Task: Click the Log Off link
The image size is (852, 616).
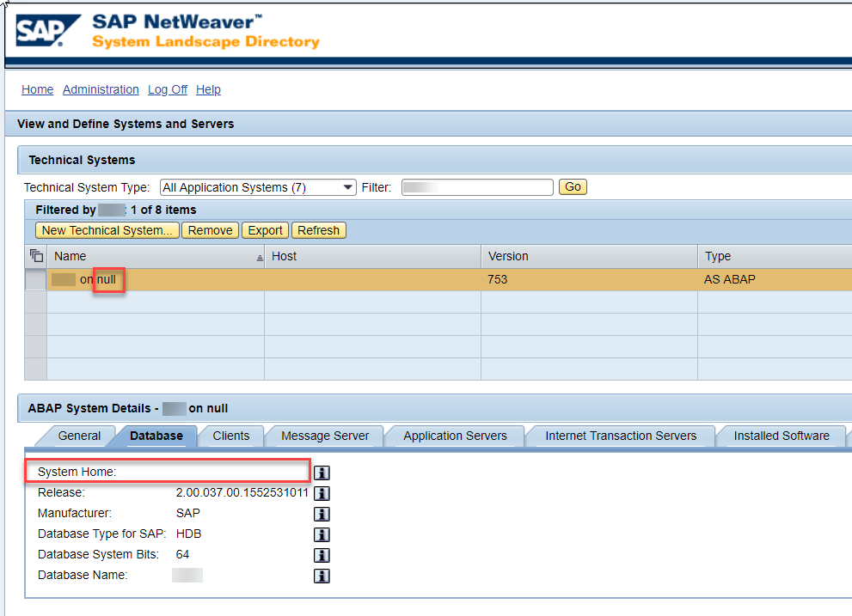Action: (x=168, y=89)
